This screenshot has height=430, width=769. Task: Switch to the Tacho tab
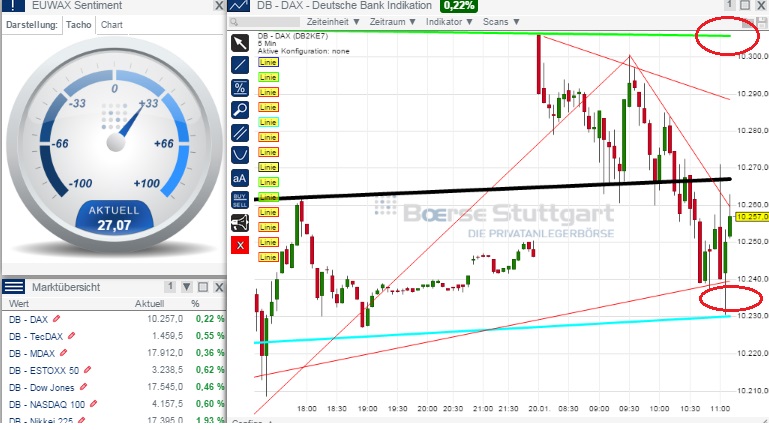78,25
